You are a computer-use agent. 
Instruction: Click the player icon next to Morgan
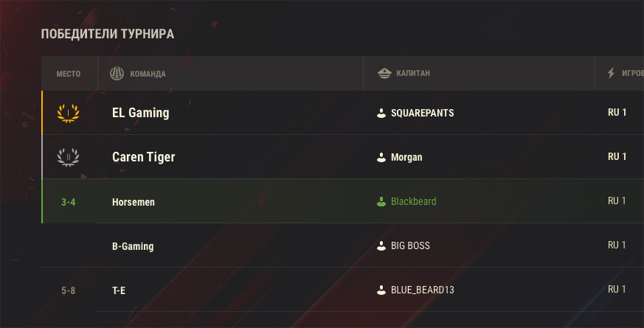click(381, 157)
